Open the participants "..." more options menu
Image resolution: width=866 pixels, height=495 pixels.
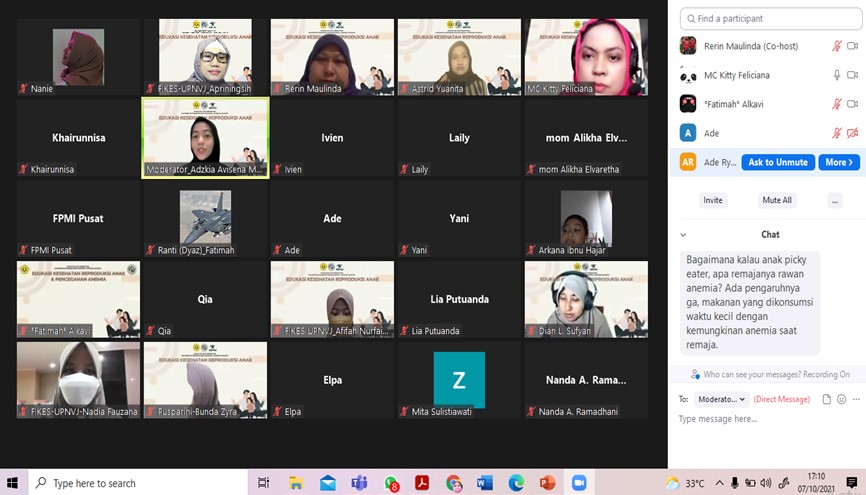tap(834, 200)
